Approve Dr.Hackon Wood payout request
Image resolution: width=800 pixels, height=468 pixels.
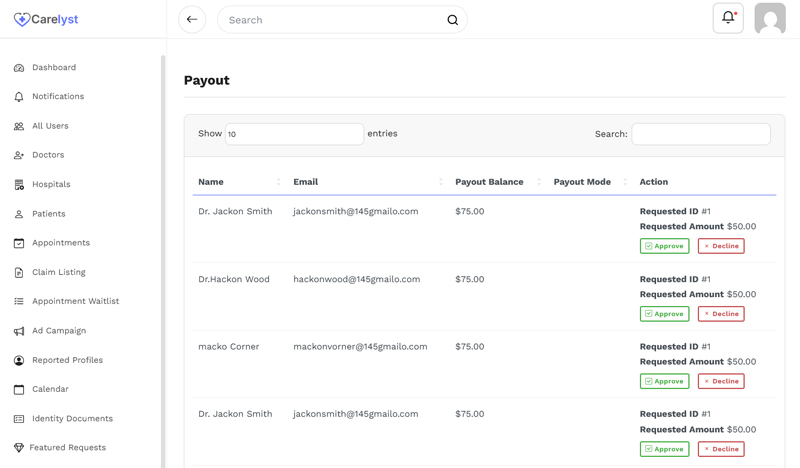click(664, 314)
